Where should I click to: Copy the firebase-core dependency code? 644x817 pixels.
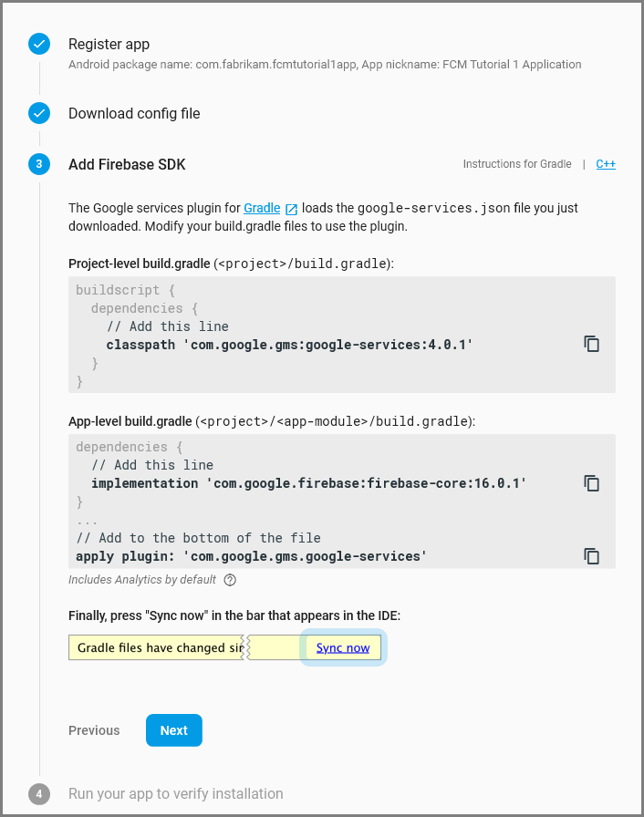coord(591,483)
